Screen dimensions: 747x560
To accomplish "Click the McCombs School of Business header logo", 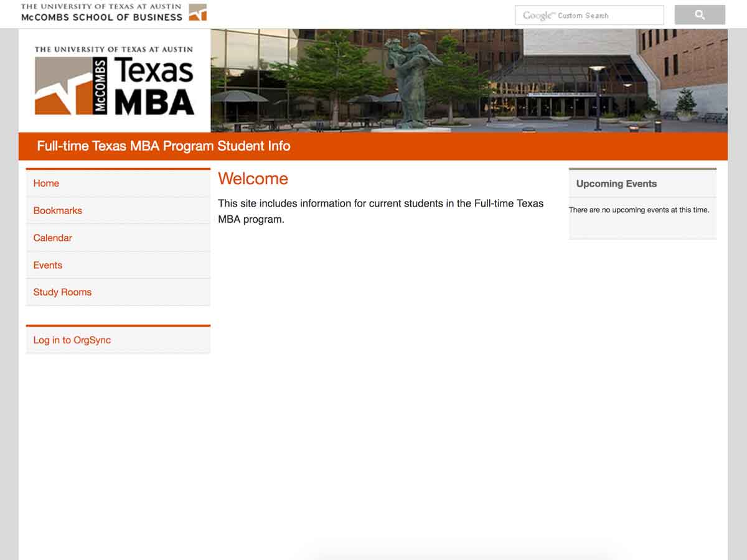I will point(114,12).
